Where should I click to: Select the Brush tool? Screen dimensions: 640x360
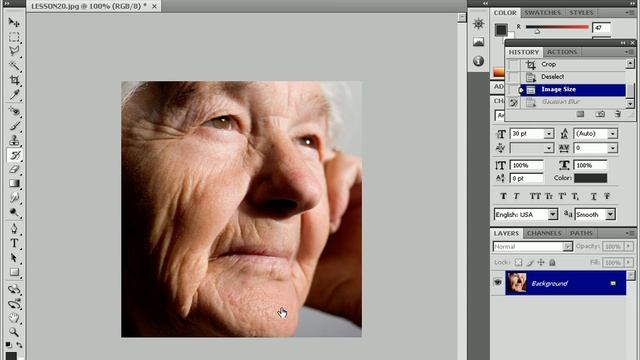(14, 126)
